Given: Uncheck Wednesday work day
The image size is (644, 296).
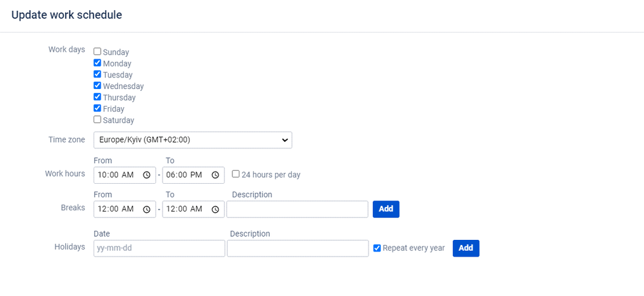Looking at the screenshot, I should click(x=97, y=86).
